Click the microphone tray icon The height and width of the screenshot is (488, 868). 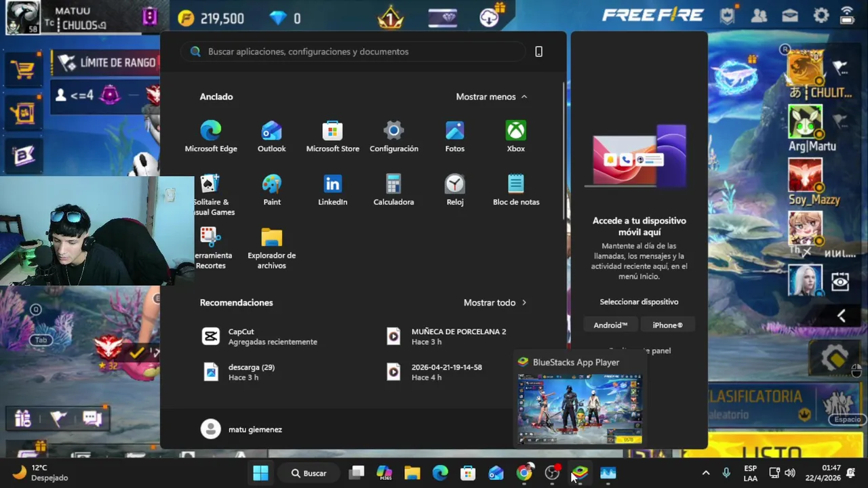[x=726, y=473]
